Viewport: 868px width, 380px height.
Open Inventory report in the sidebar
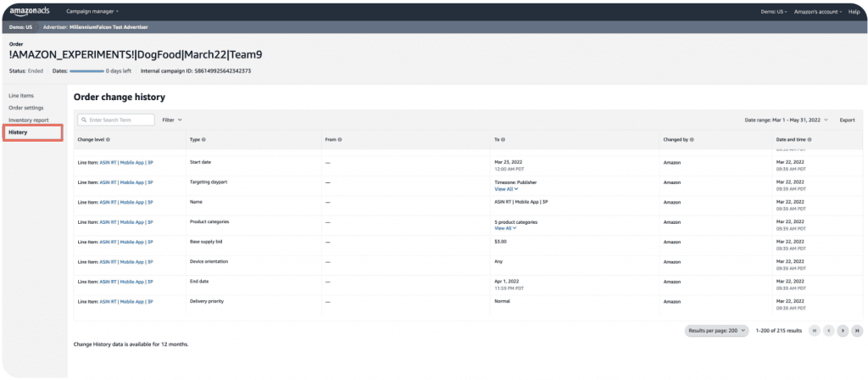coord(29,120)
